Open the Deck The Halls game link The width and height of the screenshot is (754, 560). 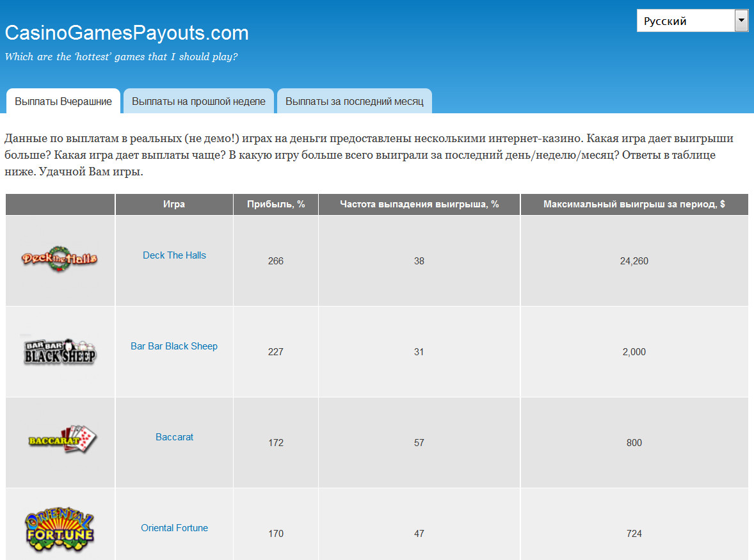pos(174,255)
